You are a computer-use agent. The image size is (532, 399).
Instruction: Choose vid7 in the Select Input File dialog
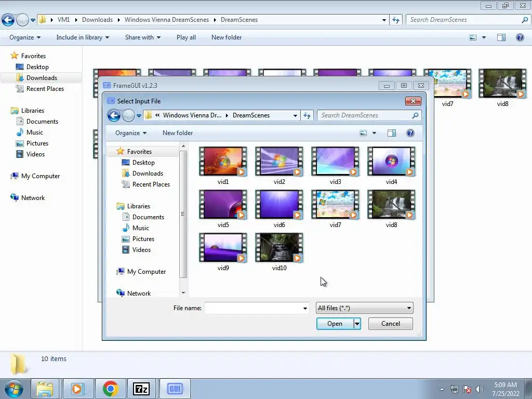pos(335,205)
